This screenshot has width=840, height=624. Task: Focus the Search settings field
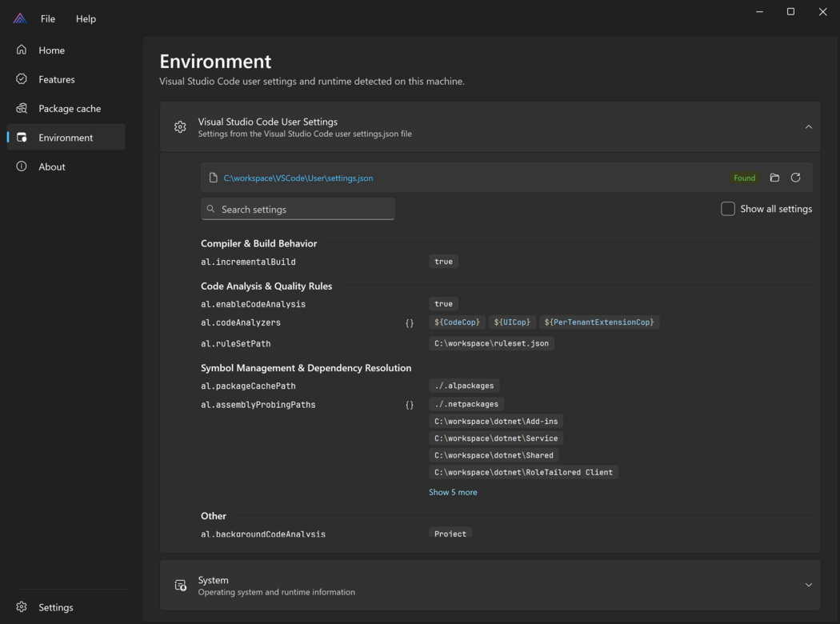pos(298,209)
